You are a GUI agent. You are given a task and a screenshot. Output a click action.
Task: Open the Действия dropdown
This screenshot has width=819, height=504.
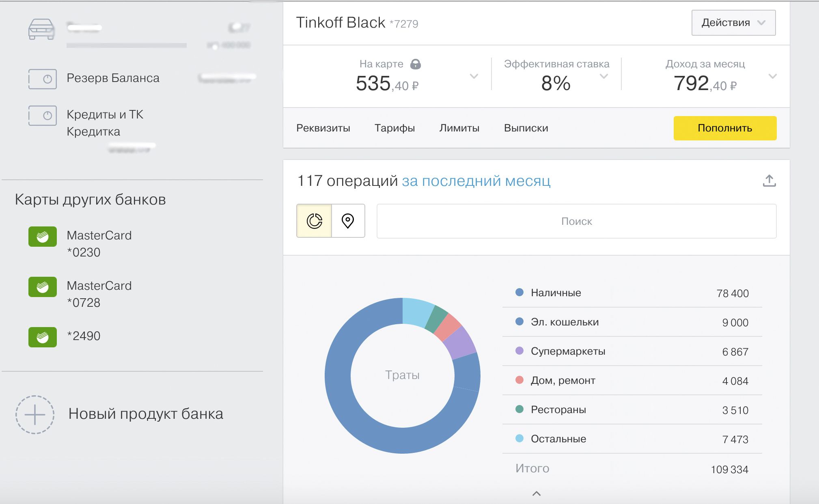coord(733,23)
